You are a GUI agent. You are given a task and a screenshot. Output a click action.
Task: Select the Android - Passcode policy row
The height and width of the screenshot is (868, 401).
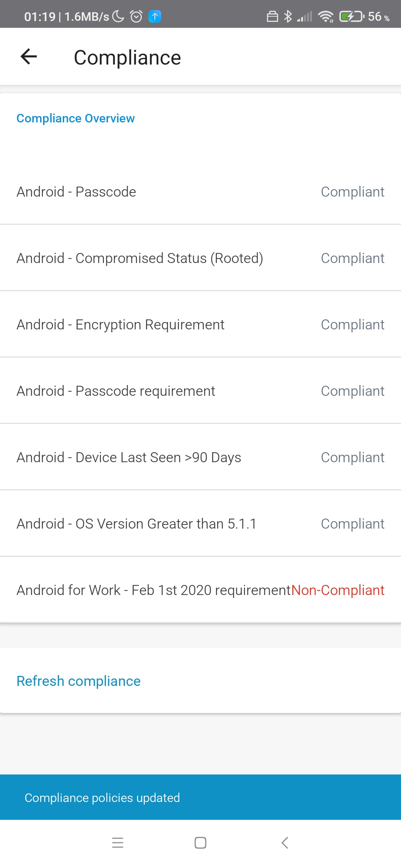click(x=200, y=192)
